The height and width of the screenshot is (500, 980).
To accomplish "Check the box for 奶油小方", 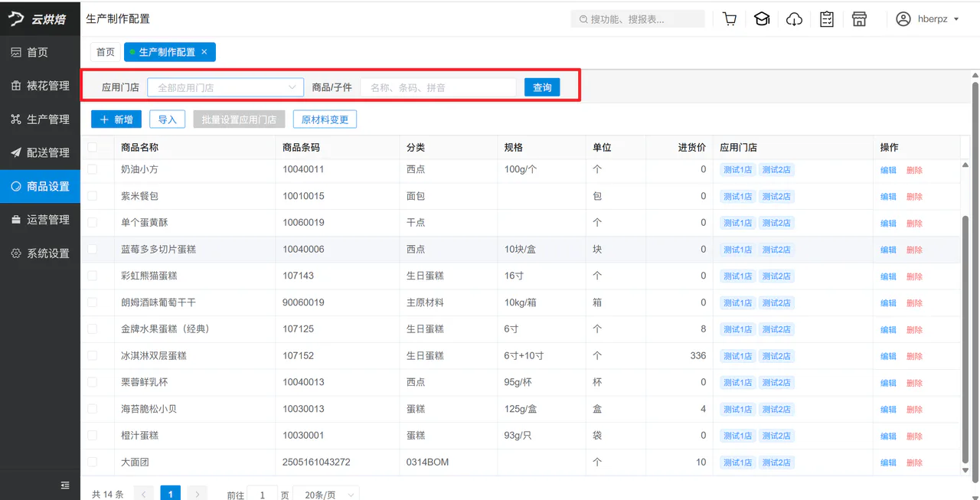I will 93,169.
